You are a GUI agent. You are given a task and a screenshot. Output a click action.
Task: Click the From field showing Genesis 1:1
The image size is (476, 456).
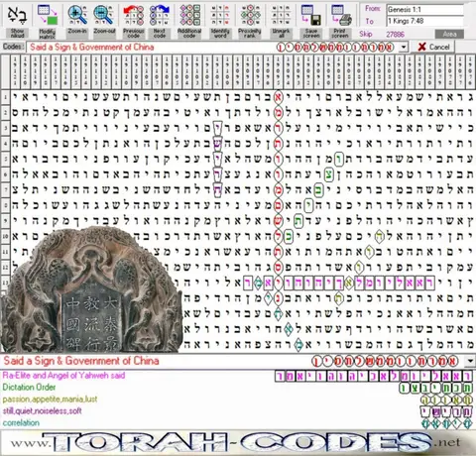click(x=425, y=10)
